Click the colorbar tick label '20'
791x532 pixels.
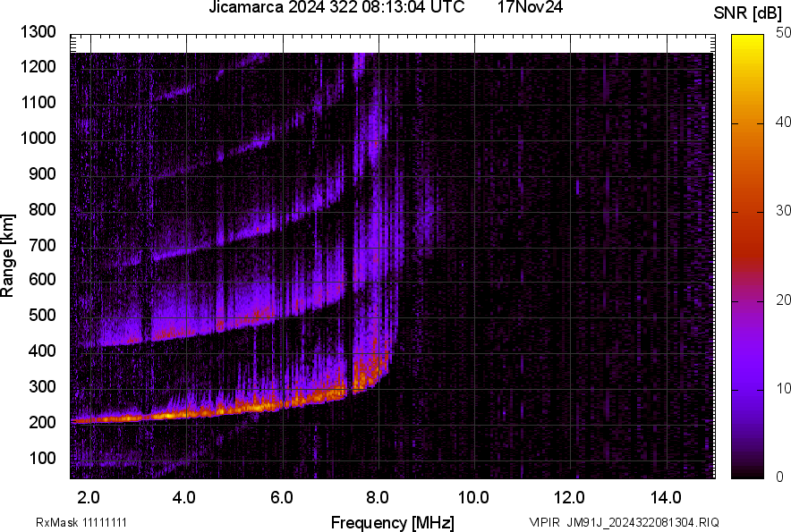point(783,300)
